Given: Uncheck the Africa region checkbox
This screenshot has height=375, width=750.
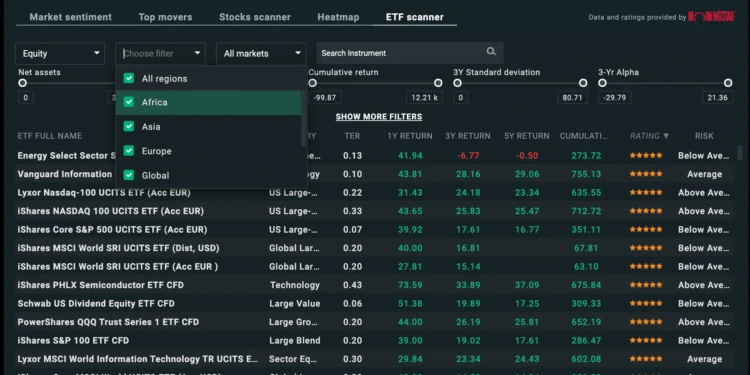Looking at the screenshot, I should (x=129, y=102).
